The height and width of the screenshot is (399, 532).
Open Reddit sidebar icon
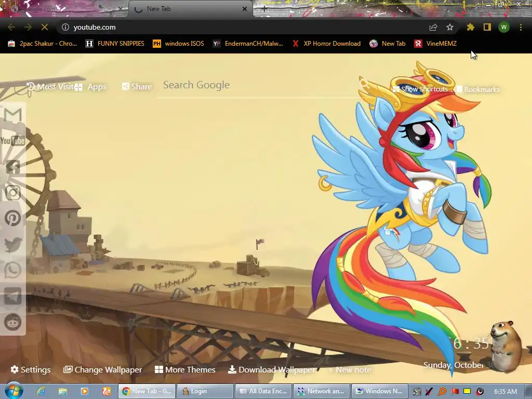[13, 322]
